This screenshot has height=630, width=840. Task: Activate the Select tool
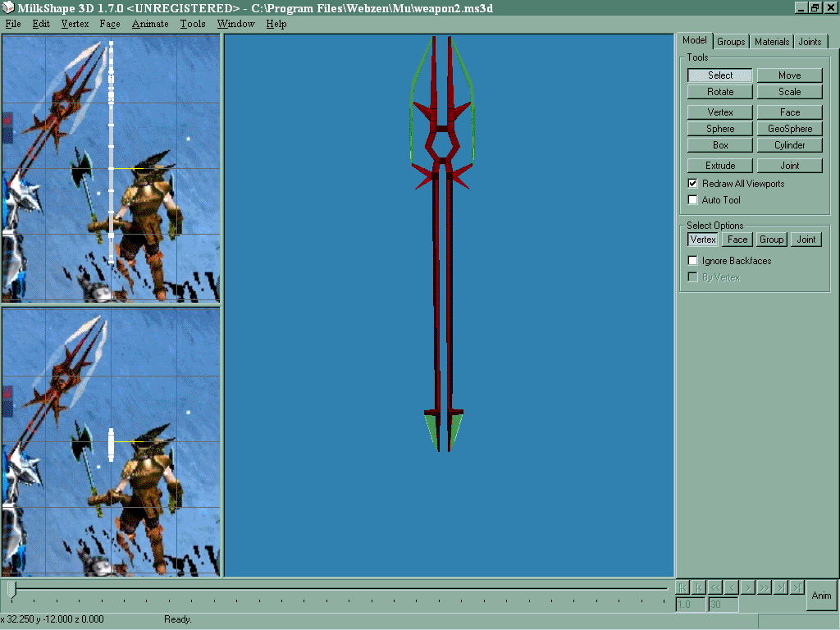pos(720,75)
